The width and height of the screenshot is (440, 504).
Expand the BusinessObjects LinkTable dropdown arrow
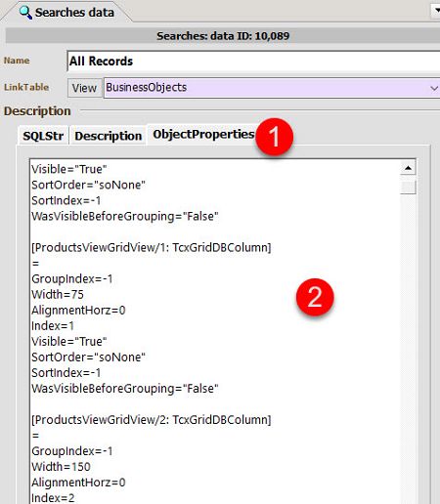pos(434,88)
